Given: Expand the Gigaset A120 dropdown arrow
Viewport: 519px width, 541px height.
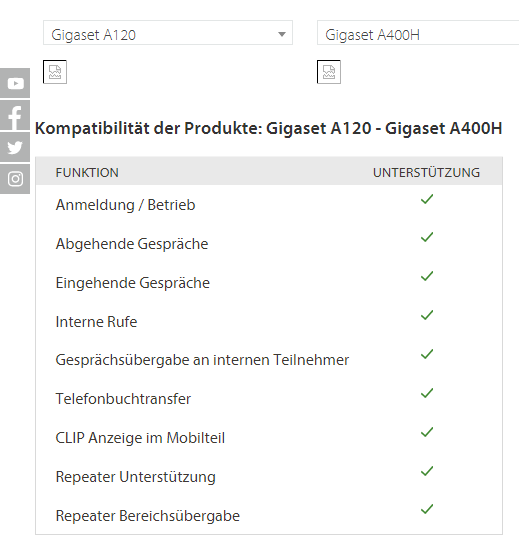Looking at the screenshot, I should [x=282, y=34].
